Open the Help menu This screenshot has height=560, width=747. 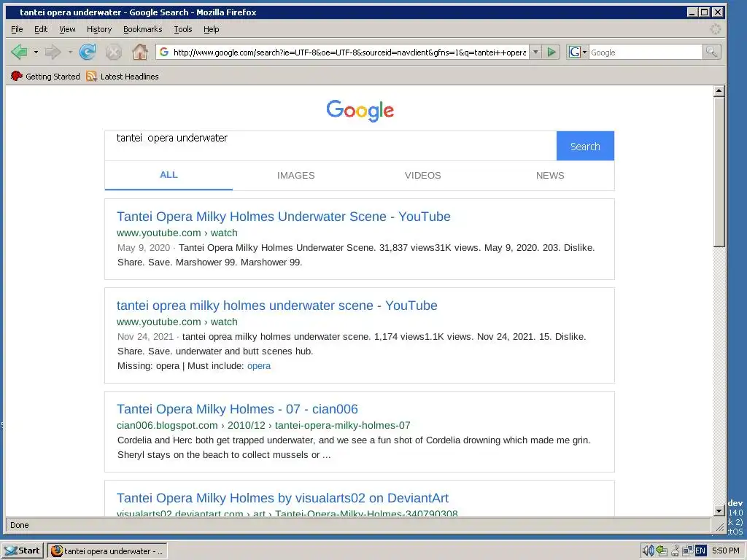[x=211, y=29]
